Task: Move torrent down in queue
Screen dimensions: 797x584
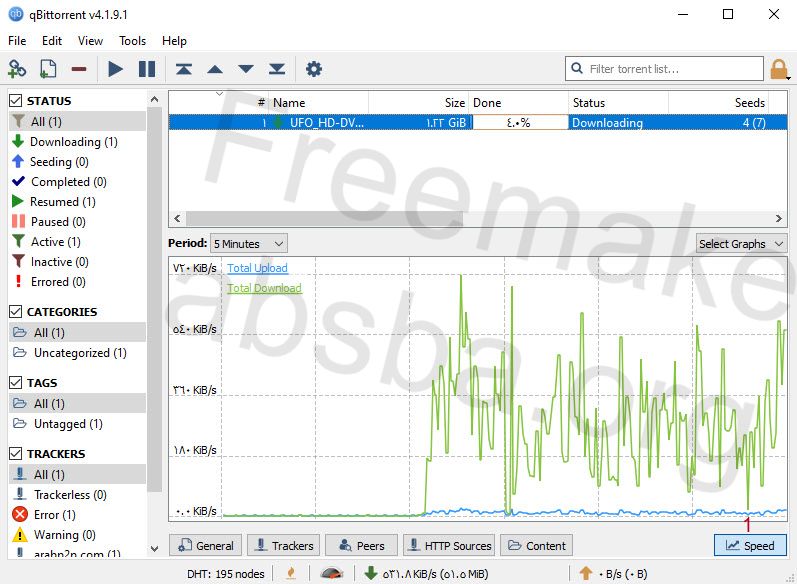Action: click(246, 69)
